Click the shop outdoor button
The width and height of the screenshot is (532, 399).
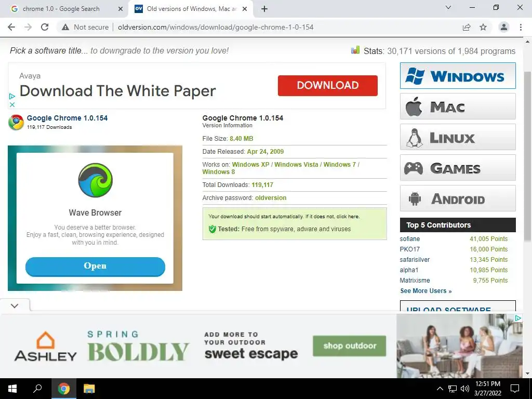pyautogui.click(x=350, y=346)
